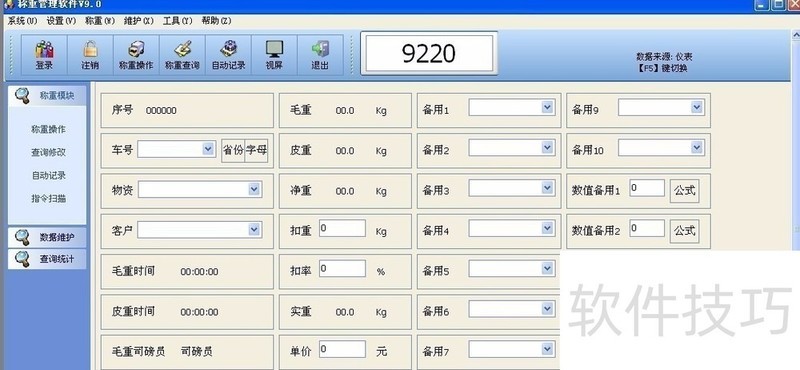Screen dimensions: 800x370
Task: Expand the 车号 dropdown
Action: click(208, 149)
